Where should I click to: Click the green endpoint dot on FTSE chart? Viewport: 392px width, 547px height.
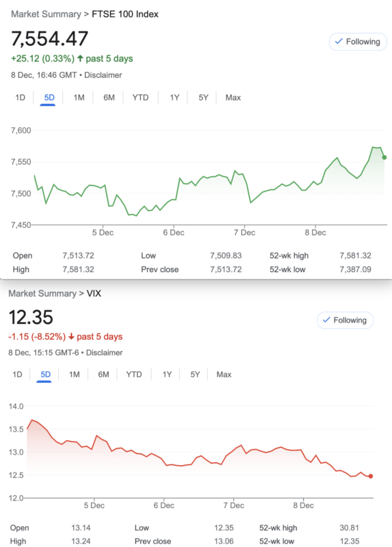pos(384,157)
